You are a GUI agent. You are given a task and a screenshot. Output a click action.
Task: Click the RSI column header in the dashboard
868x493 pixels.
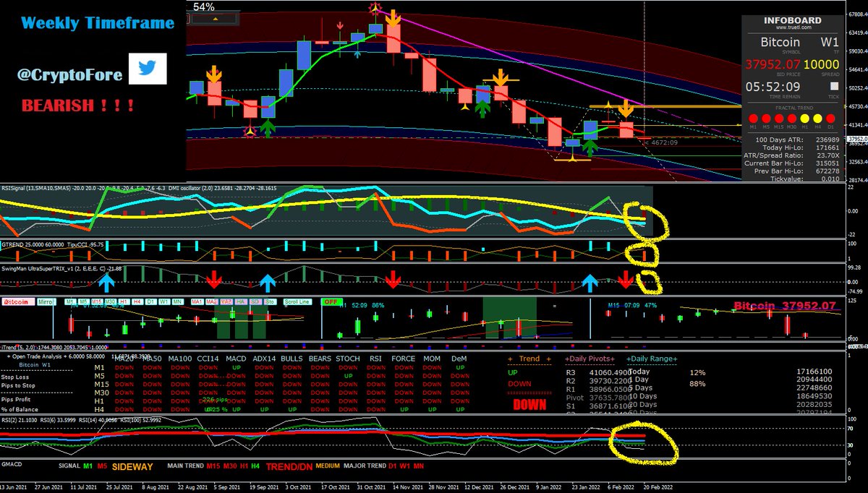[375, 359]
